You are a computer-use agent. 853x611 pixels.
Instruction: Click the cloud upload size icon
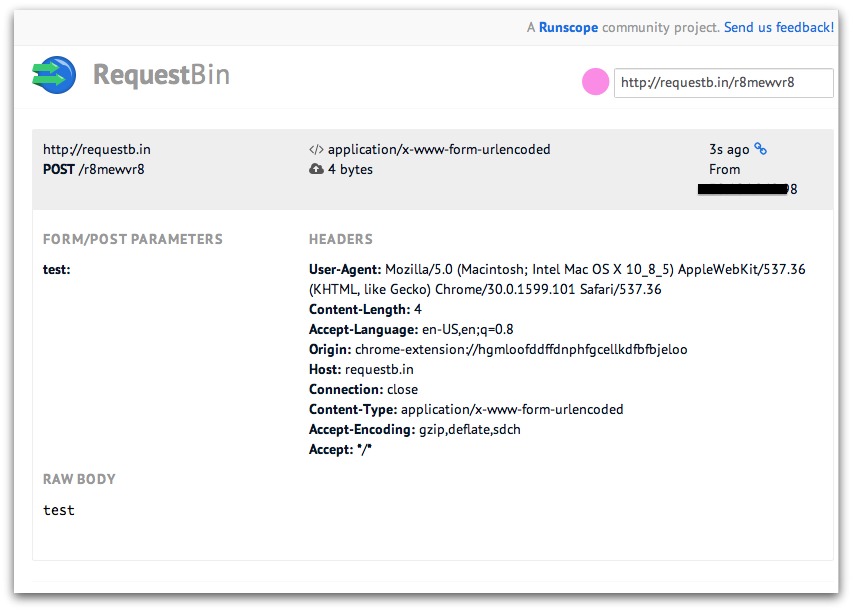[316, 169]
